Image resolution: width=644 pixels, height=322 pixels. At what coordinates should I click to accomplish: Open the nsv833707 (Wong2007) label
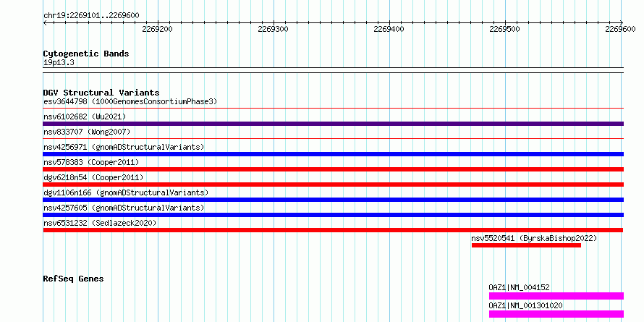[x=87, y=132]
